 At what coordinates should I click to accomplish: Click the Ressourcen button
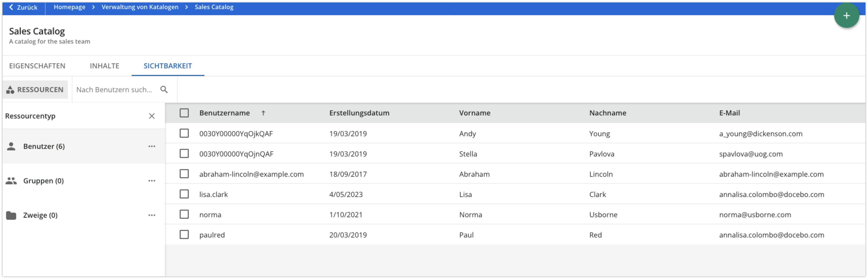coord(35,90)
